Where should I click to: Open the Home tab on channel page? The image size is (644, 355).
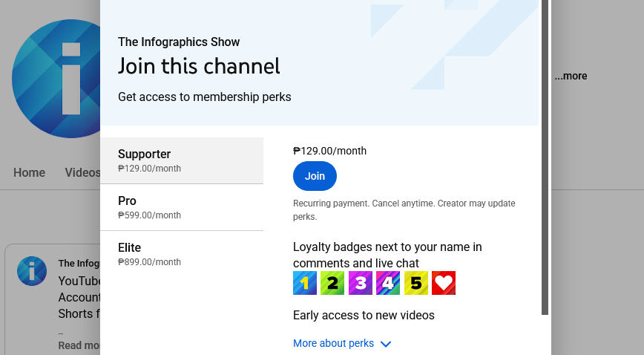point(29,172)
